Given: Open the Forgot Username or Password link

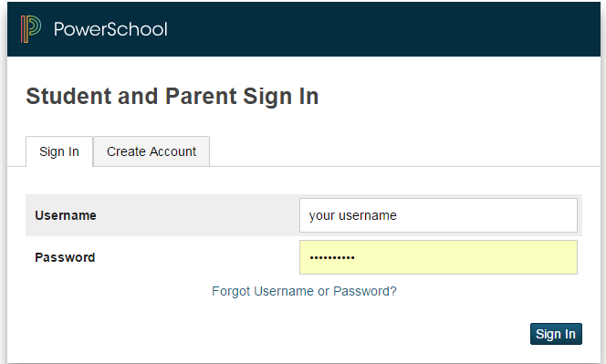Looking at the screenshot, I should [x=304, y=291].
